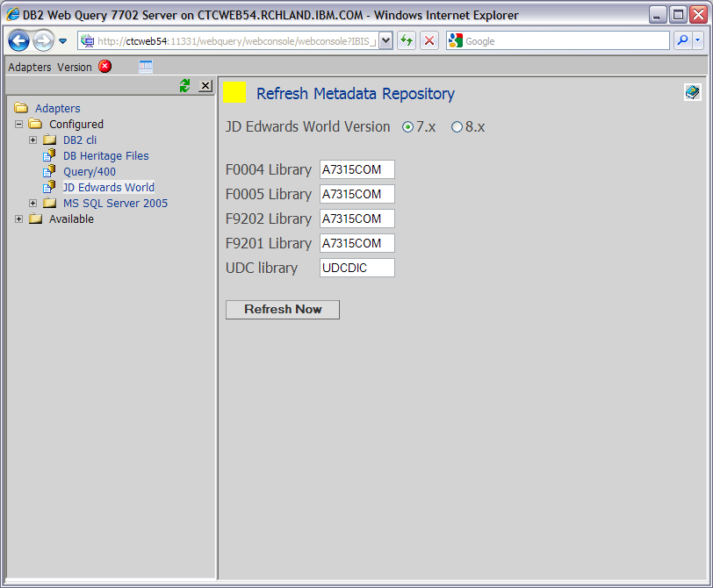This screenshot has height=588, width=713.
Task: Maximize the Internet Explorer window
Action: pos(678,15)
